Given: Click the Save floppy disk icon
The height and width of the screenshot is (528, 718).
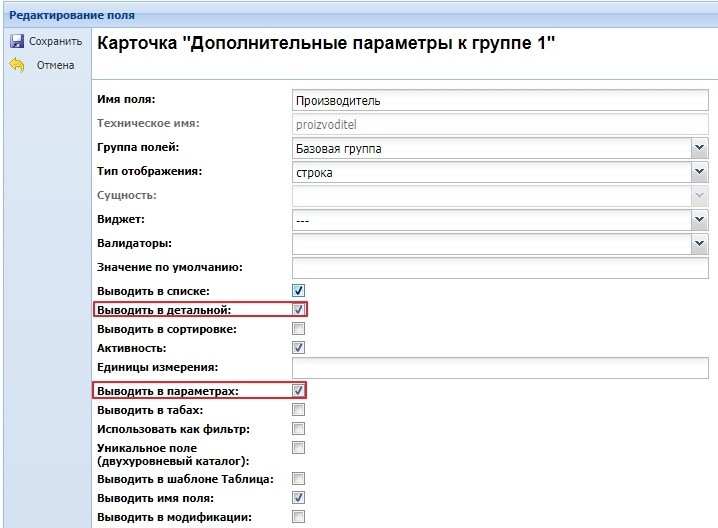Looking at the screenshot, I should [x=16, y=42].
